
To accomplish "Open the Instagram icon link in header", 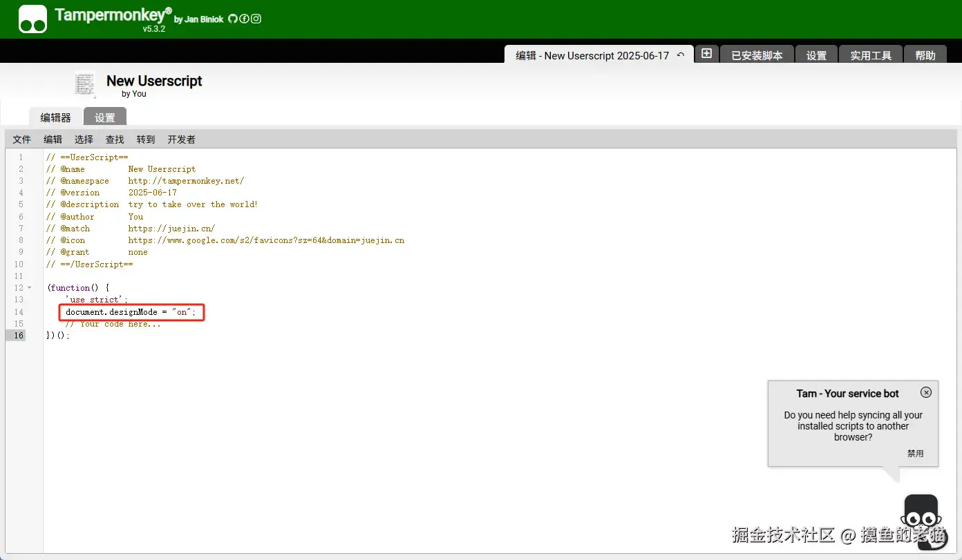I will coord(256,19).
